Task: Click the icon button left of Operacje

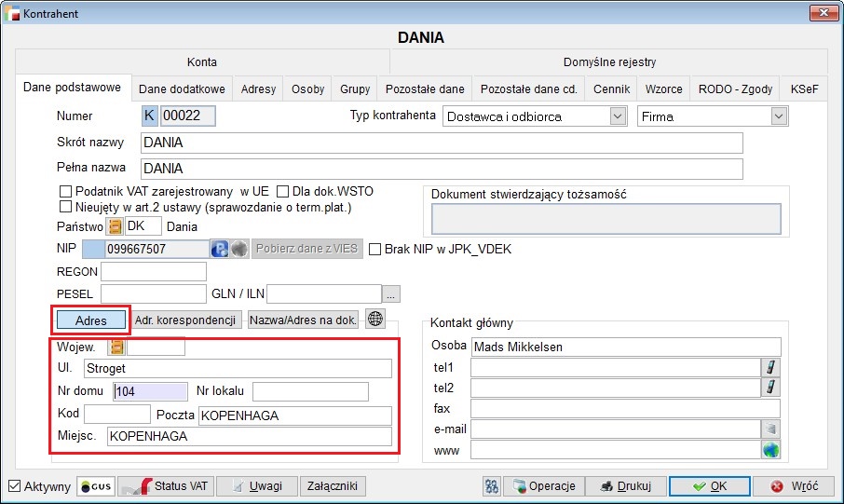Action: (493, 486)
